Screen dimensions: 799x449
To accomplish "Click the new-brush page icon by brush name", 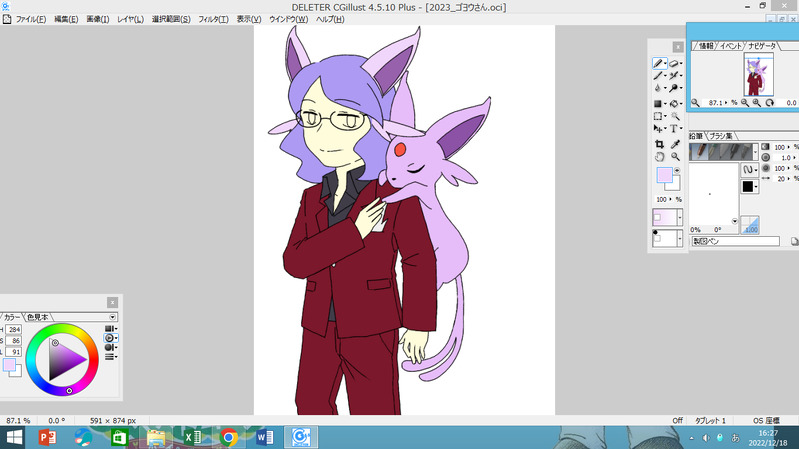I will tap(794, 241).
